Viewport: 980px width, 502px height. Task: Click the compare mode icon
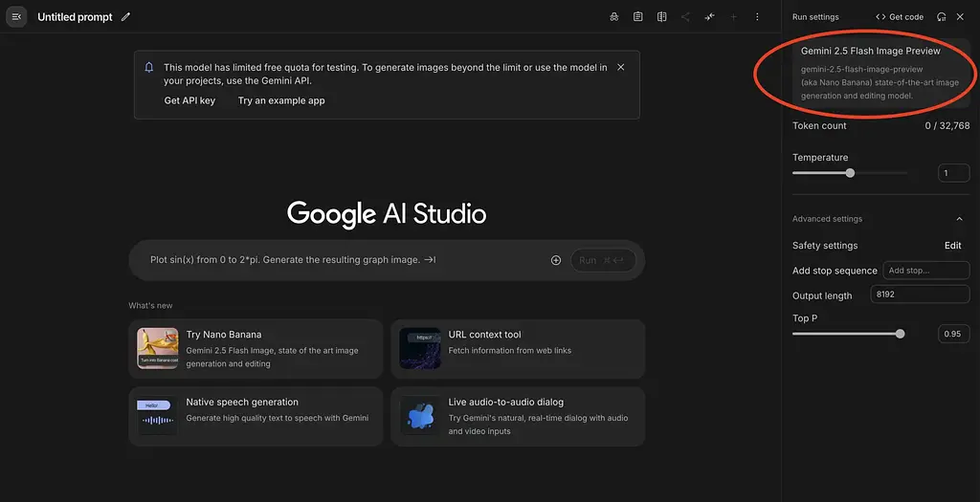coord(661,17)
